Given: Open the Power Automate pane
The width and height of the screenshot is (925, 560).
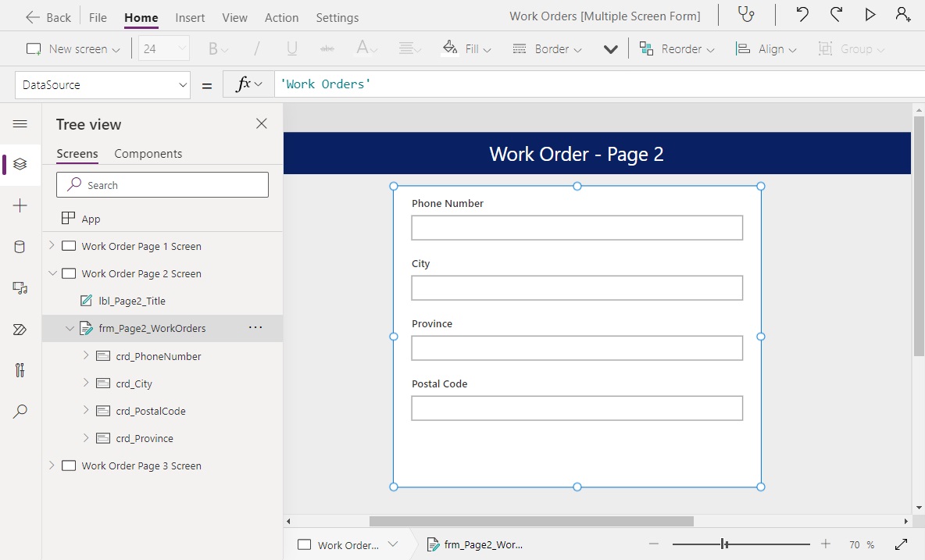Looking at the screenshot, I should tap(20, 329).
